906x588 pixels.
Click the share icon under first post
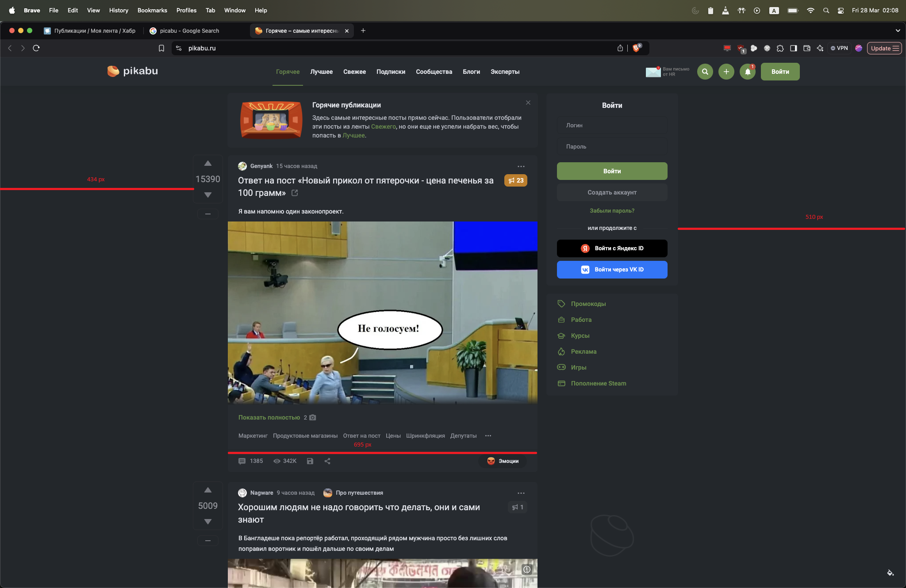coord(327,461)
